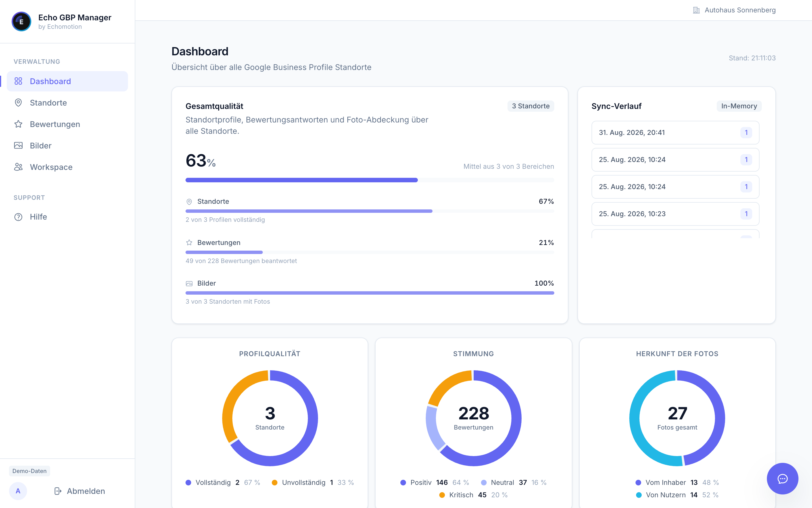Navigate to Bilder in the sidebar
The width and height of the screenshot is (812, 508).
pyautogui.click(x=67, y=145)
